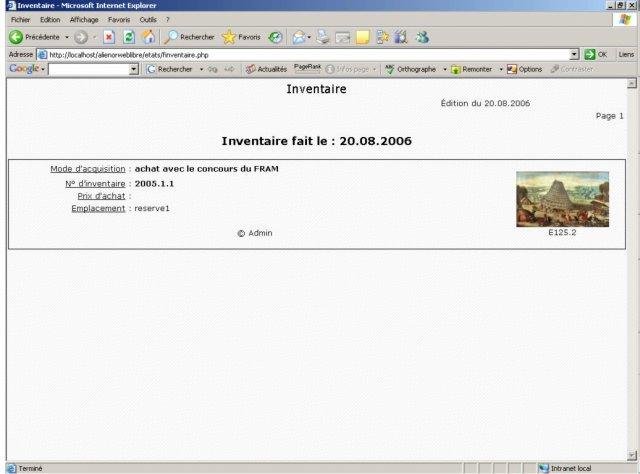
Task: Print the page with the printer icon
Action: (x=323, y=37)
